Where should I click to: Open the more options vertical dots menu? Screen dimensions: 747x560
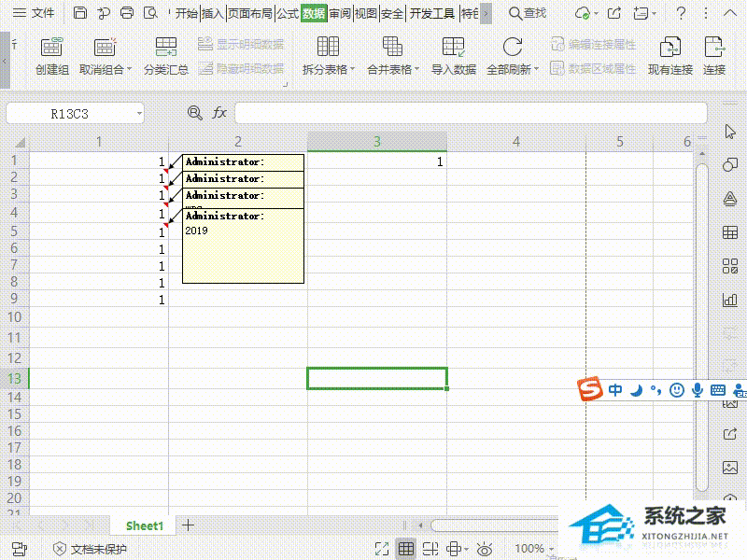(x=706, y=13)
